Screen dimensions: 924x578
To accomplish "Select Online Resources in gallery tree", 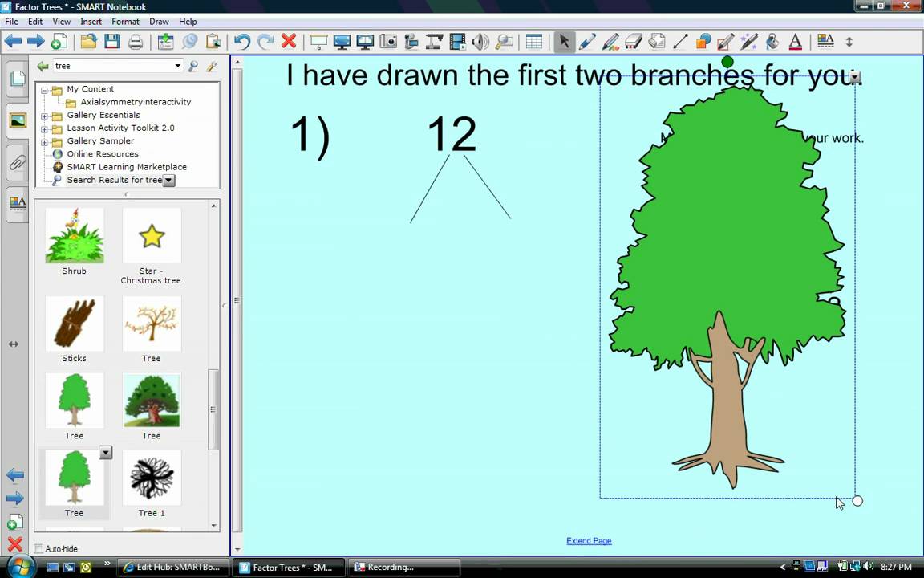I will pos(103,154).
